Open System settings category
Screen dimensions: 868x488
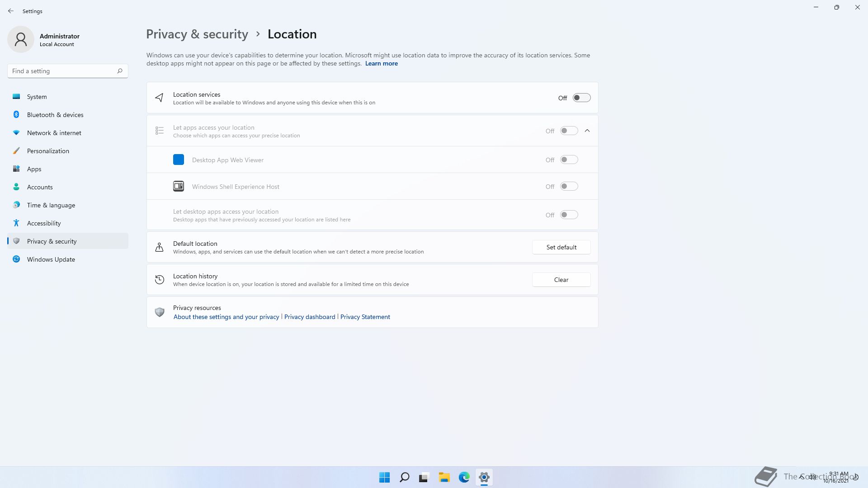(68, 96)
